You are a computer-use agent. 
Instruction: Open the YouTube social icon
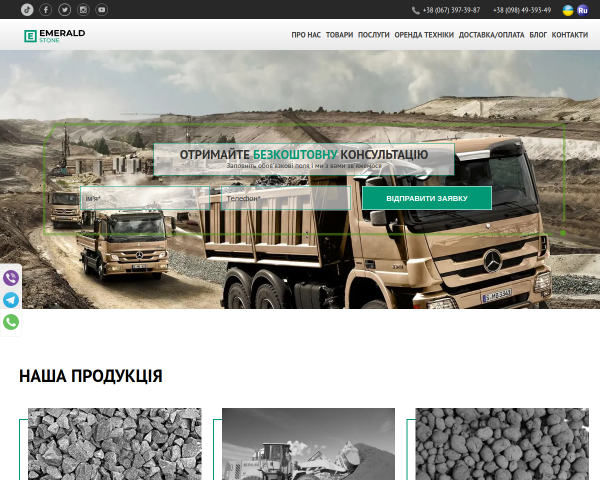102,10
